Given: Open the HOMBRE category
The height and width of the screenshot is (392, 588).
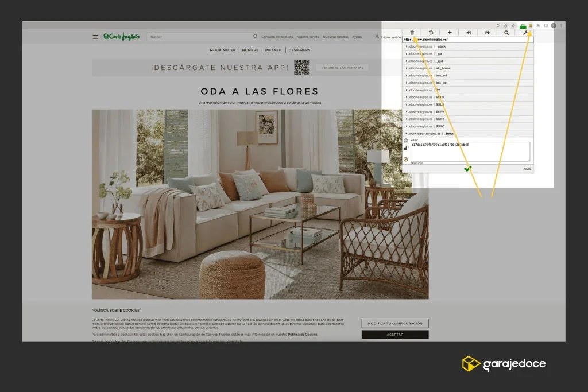Looking at the screenshot, I should coord(250,50).
